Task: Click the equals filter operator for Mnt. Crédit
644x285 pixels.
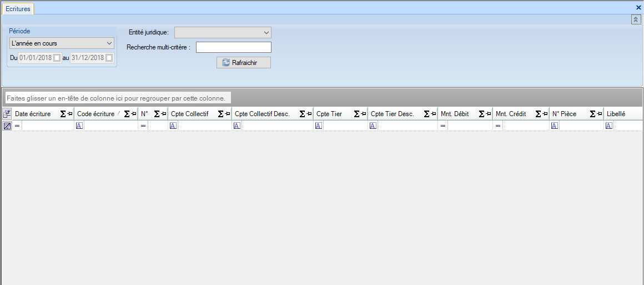Action: coord(498,126)
